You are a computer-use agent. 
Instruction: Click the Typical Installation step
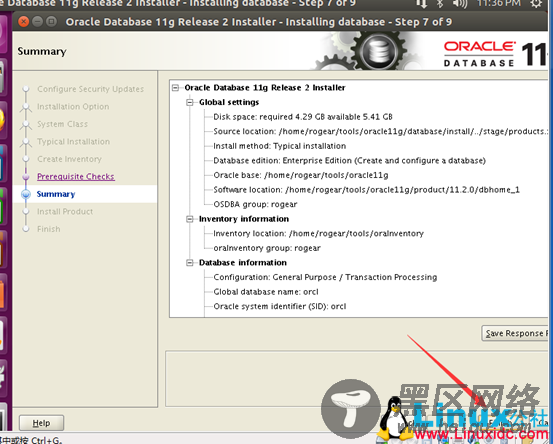73,142
